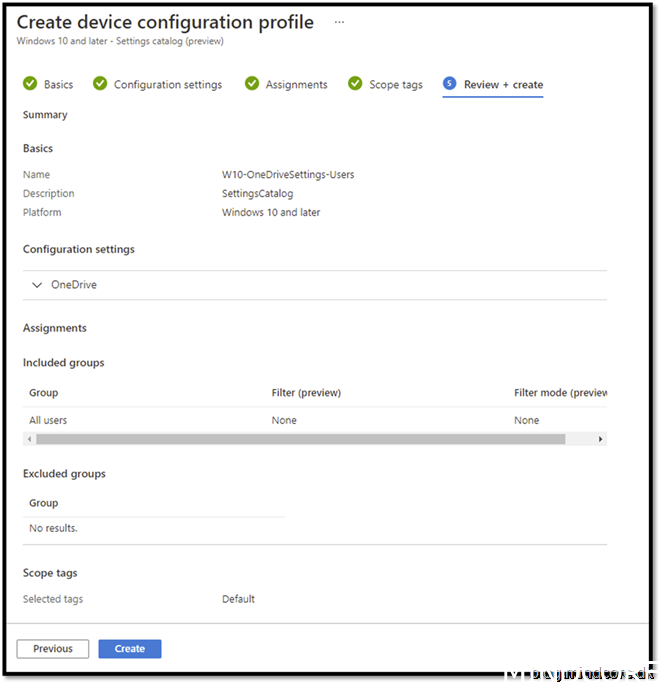661x684 pixels.
Task: Go to the Basics step tab
Action: (58, 85)
